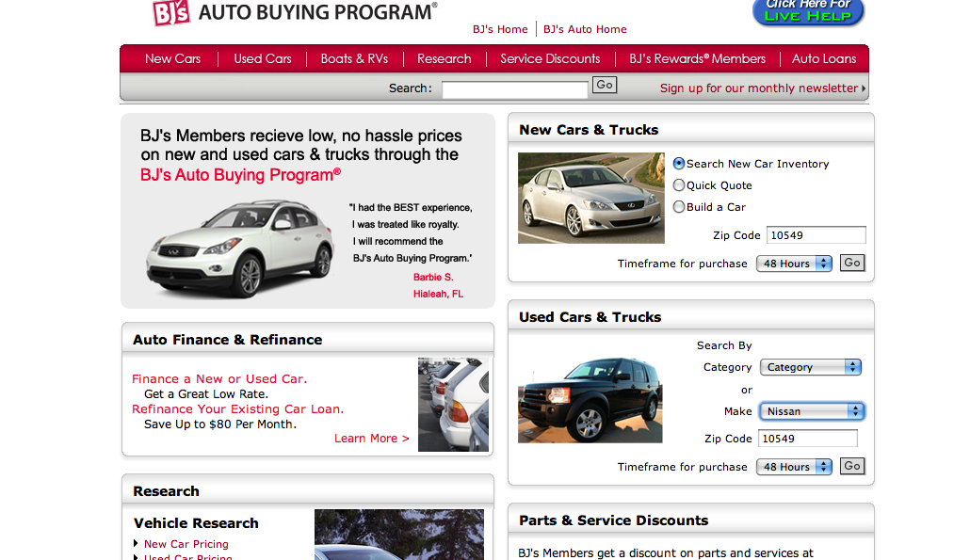
Task: Select the Build a Car option
Action: [x=679, y=206]
